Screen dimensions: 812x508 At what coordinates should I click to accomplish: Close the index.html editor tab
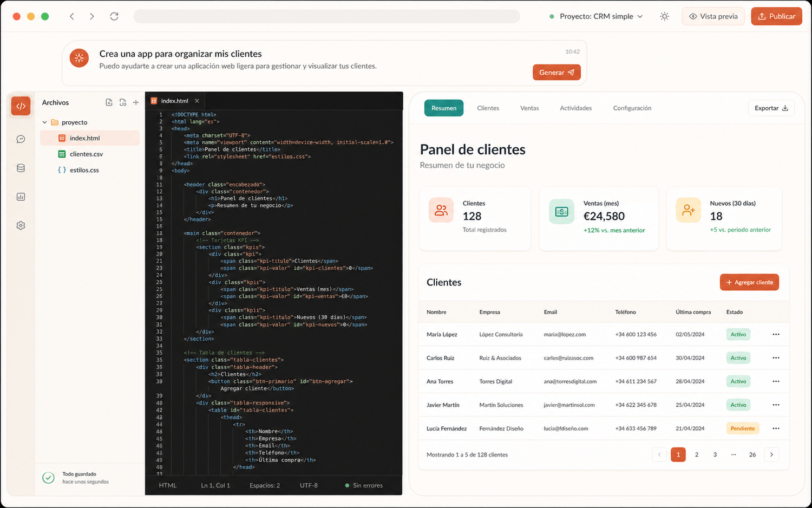tap(197, 101)
